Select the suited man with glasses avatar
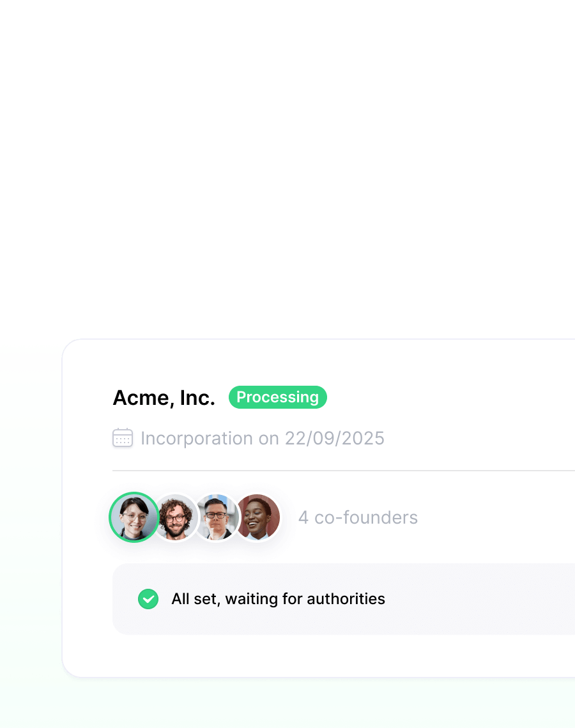The width and height of the screenshot is (575, 728). (217, 517)
